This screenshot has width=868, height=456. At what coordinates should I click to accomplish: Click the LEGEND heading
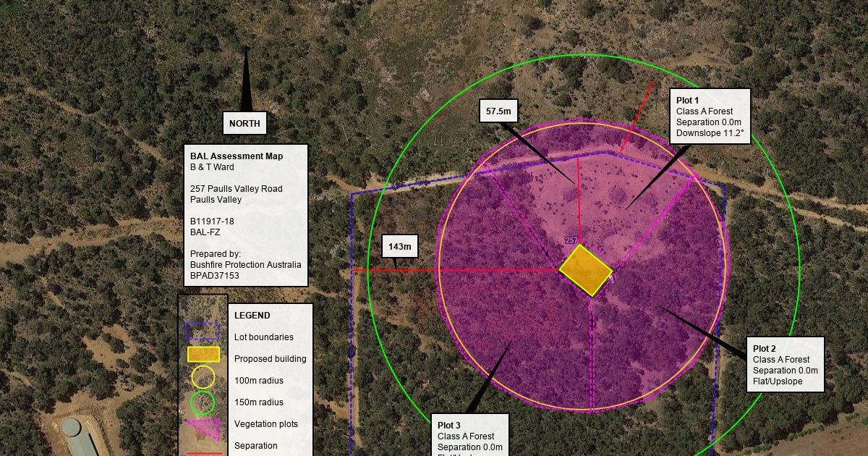(252, 316)
